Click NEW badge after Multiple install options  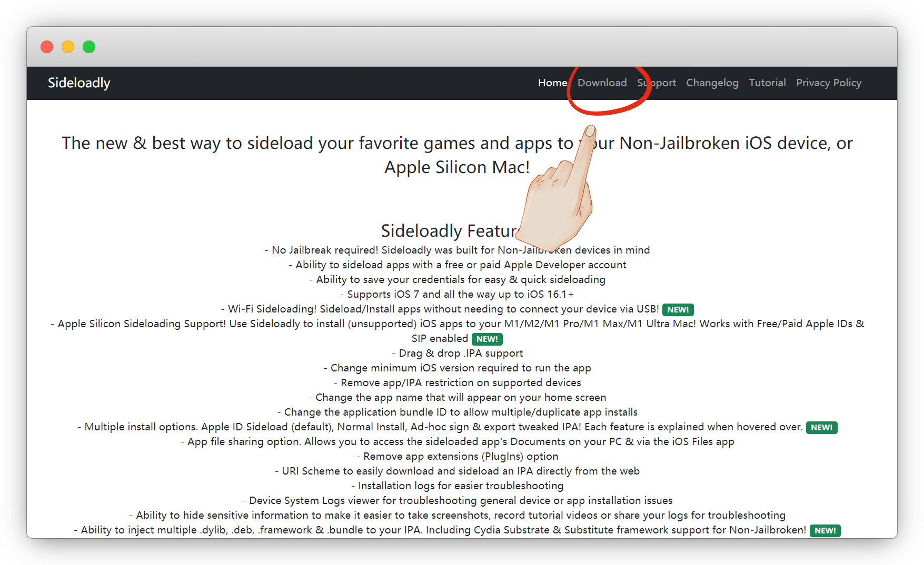(821, 428)
